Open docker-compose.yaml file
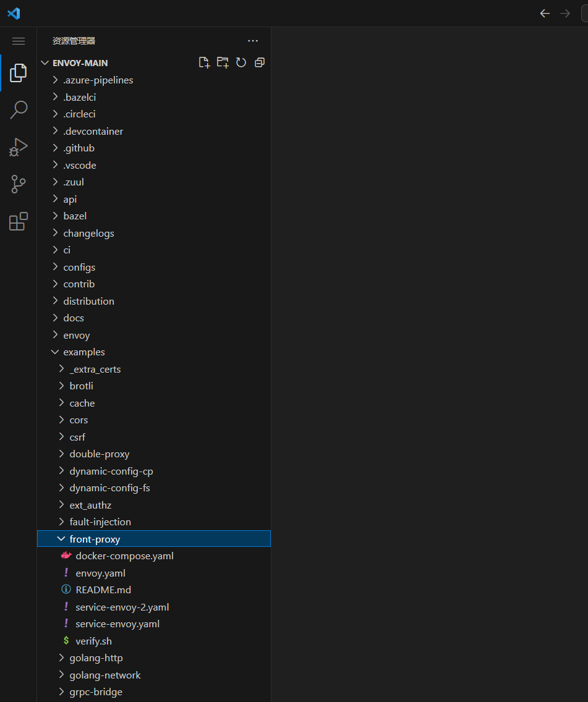This screenshot has height=702, width=588. (154, 556)
